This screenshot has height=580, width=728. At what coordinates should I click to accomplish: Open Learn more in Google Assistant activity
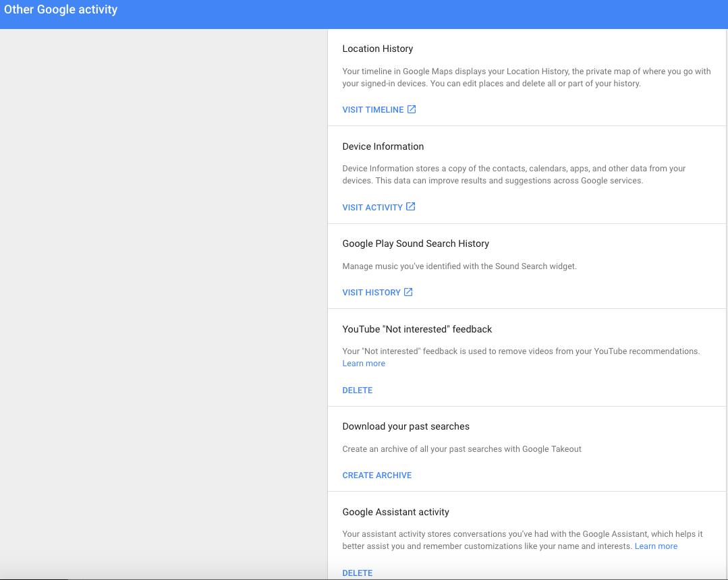[656, 546]
